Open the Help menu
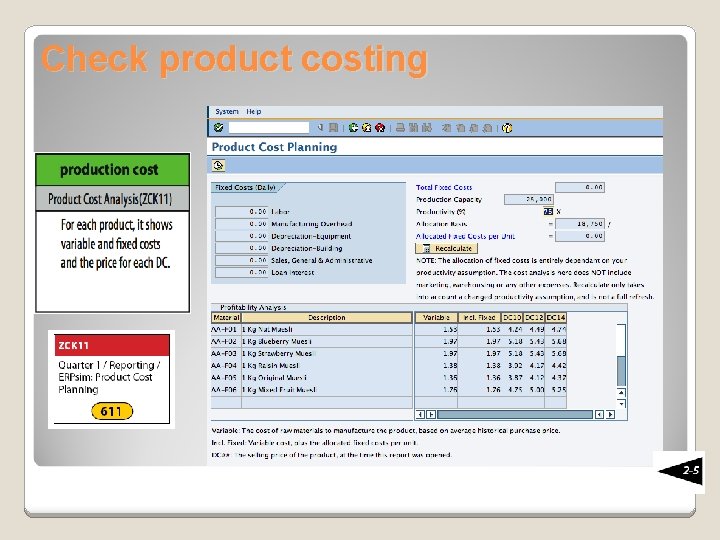The width and height of the screenshot is (720, 540). [254, 111]
